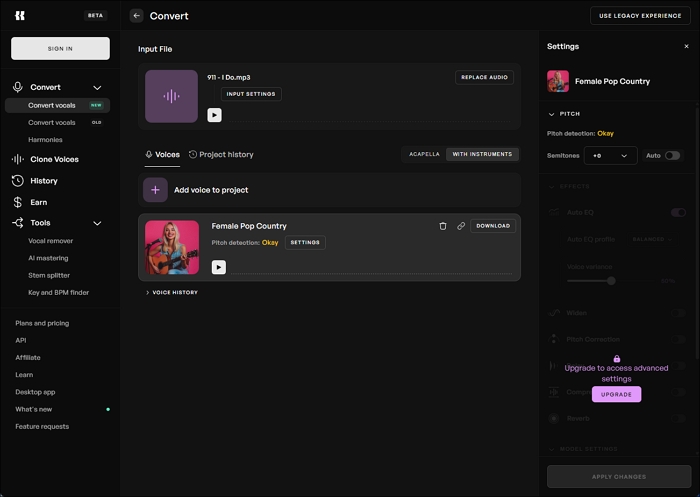Copy link for Female Pop Country voice
The height and width of the screenshot is (497, 700).
coord(461,226)
